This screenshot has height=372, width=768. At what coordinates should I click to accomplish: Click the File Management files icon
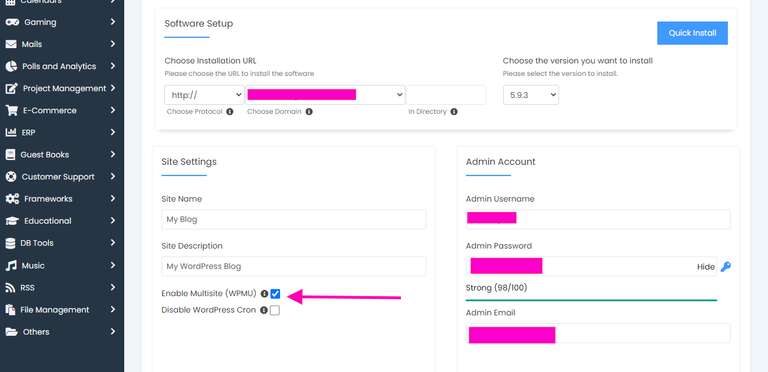[10, 310]
